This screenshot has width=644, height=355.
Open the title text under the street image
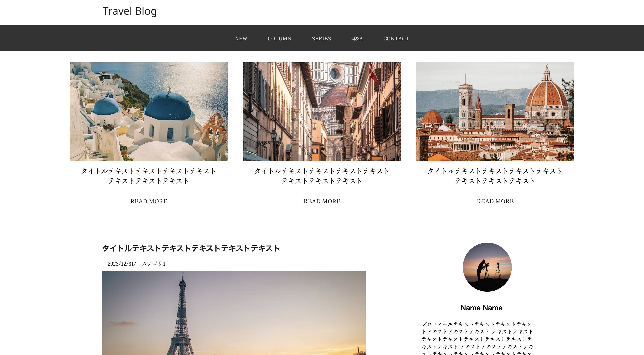(x=322, y=176)
